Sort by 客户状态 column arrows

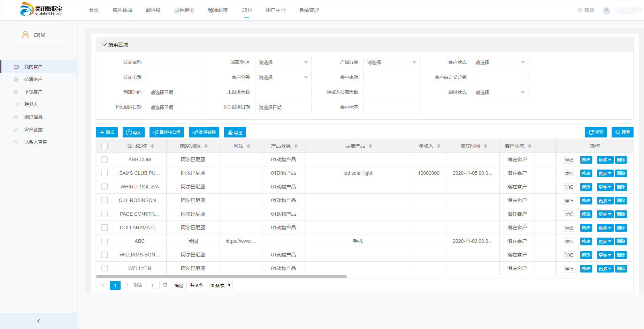point(530,146)
